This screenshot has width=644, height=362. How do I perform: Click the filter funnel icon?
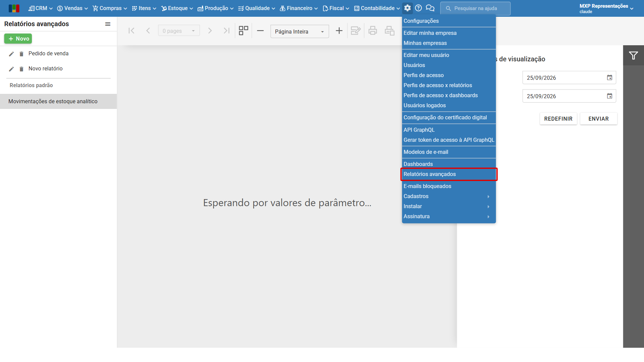[x=633, y=56]
